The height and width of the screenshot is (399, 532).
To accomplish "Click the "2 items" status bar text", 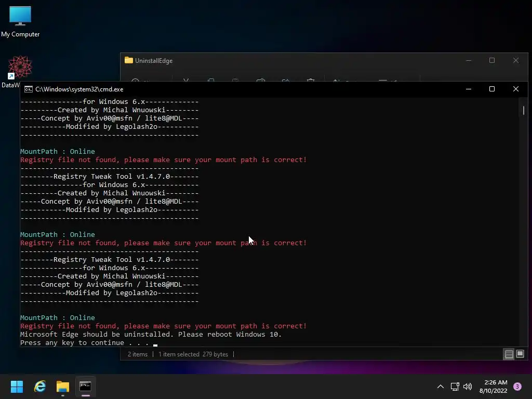I will coord(137,354).
